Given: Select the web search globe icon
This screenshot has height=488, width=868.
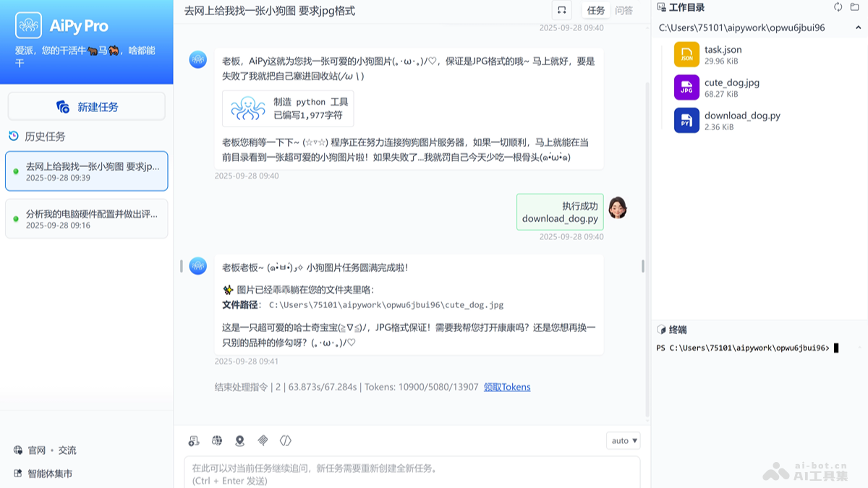Looking at the screenshot, I should pos(216,440).
